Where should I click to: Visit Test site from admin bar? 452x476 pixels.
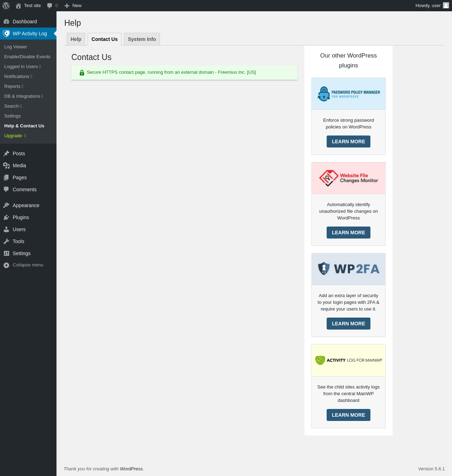coord(28,6)
